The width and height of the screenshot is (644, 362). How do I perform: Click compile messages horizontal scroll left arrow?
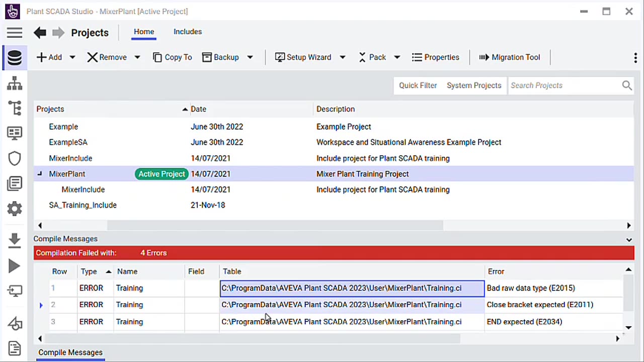pos(40,338)
